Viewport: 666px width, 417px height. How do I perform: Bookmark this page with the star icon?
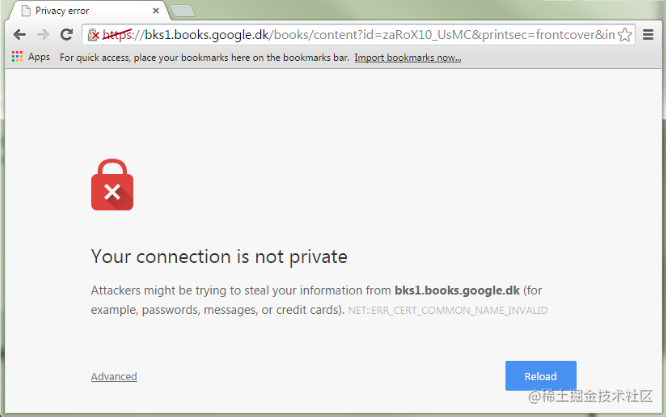tap(624, 35)
